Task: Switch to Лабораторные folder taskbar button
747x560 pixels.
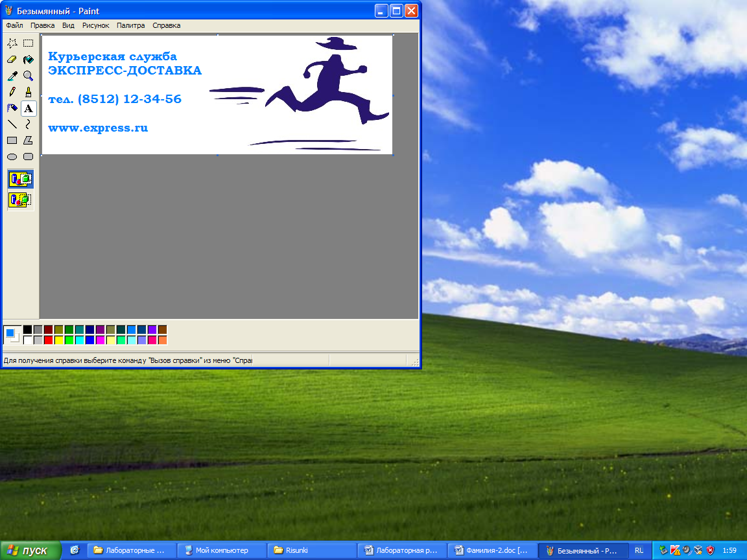Action: tap(133, 550)
